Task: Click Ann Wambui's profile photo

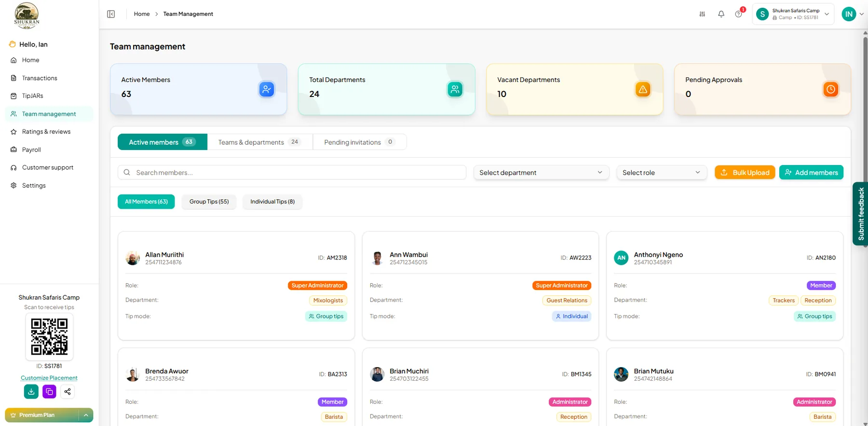Action: click(x=377, y=258)
